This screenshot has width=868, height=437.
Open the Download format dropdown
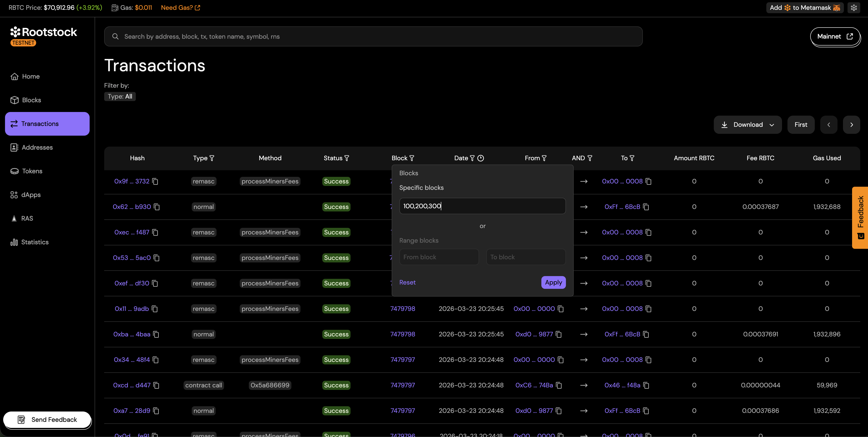(x=772, y=124)
